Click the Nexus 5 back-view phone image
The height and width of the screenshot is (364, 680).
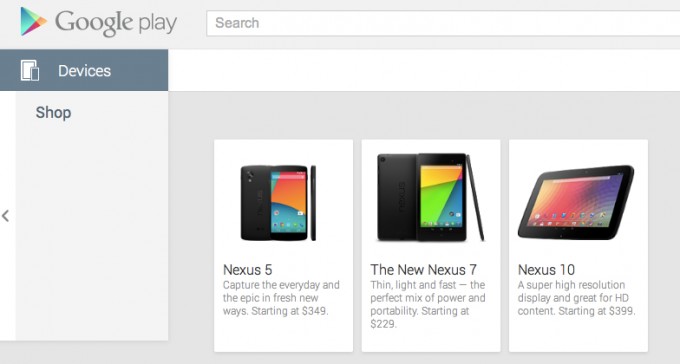tap(256, 203)
